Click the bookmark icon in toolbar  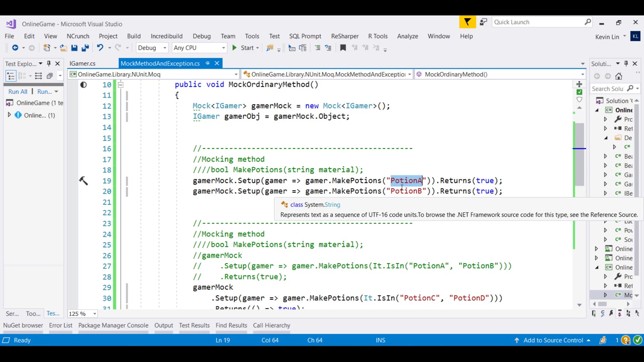(343, 48)
